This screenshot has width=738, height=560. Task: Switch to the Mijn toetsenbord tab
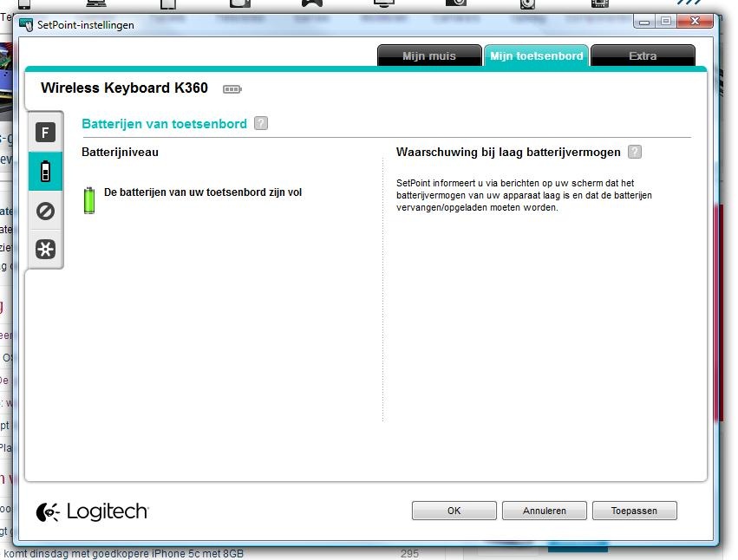pyautogui.click(x=536, y=56)
